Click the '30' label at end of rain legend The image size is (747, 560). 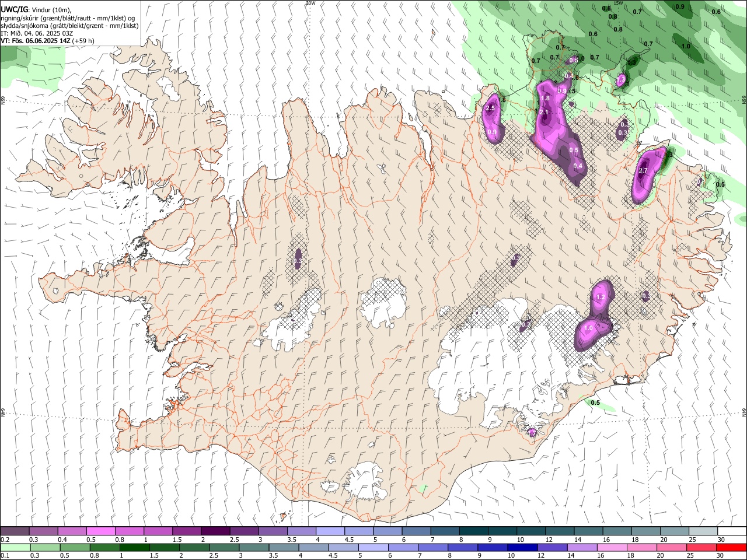720,556
